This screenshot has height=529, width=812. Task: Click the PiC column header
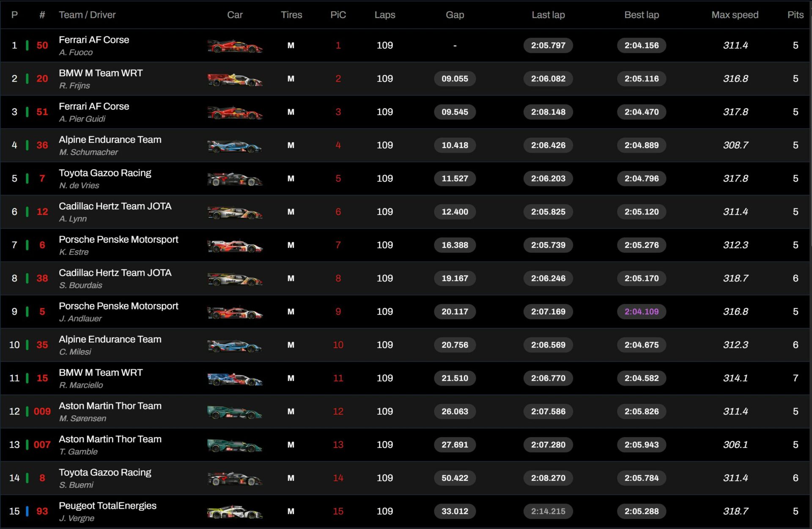coord(338,15)
